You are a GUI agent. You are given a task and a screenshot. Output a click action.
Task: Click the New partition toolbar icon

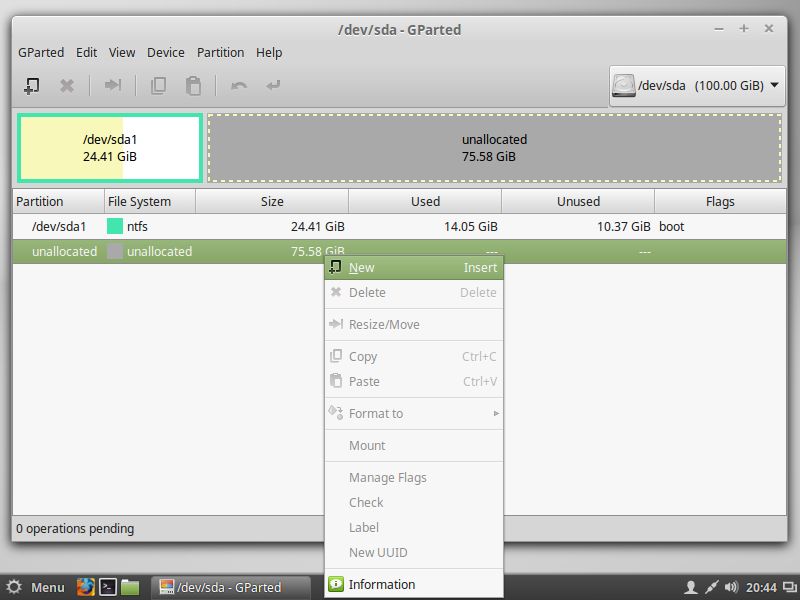click(x=32, y=86)
